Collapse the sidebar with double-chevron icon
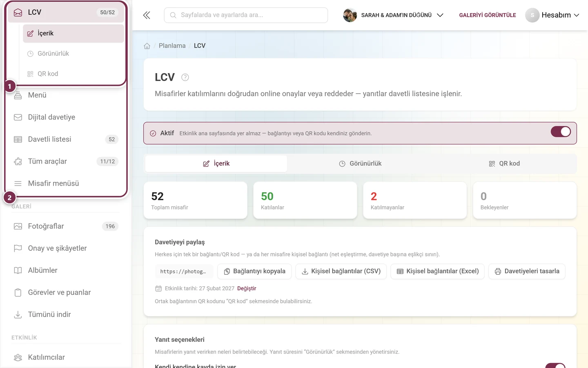Screen dimensions: 588x368 147,15
